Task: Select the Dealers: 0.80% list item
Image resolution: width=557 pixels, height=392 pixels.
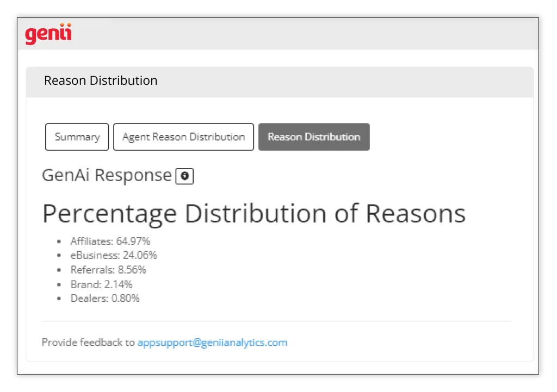Action: click(x=104, y=298)
